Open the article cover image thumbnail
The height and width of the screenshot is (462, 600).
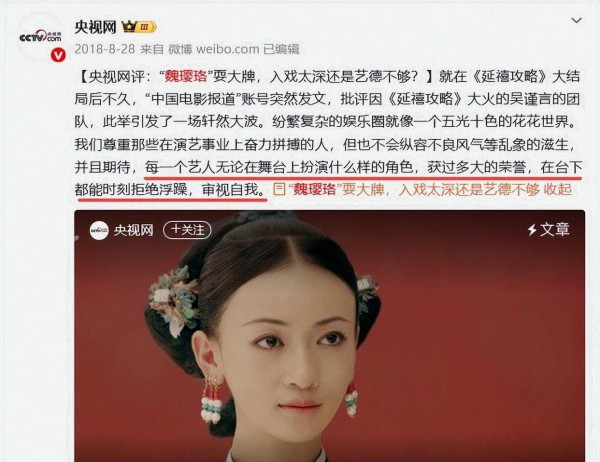click(329, 336)
